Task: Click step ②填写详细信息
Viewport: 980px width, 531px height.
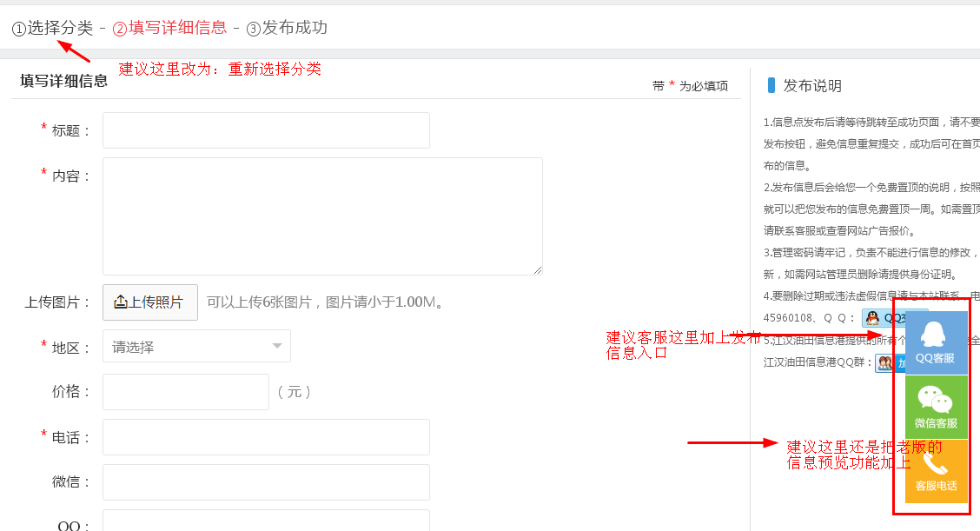Action: [170, 28]
